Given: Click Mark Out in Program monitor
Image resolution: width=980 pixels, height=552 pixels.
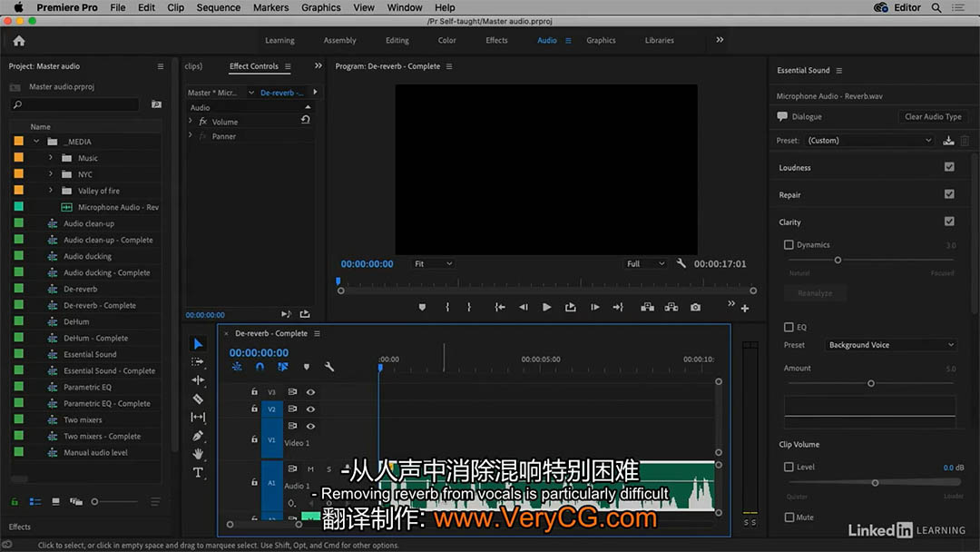Looking at the screenshot, I should pyautogui.click(x=469, y=308).
